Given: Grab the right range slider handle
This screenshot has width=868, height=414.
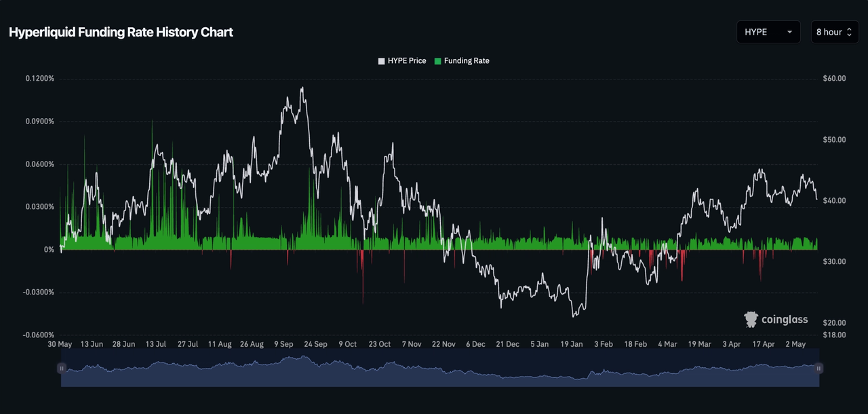Looking at the screenshot, I should pyautogui.click(x=818, y=368).
